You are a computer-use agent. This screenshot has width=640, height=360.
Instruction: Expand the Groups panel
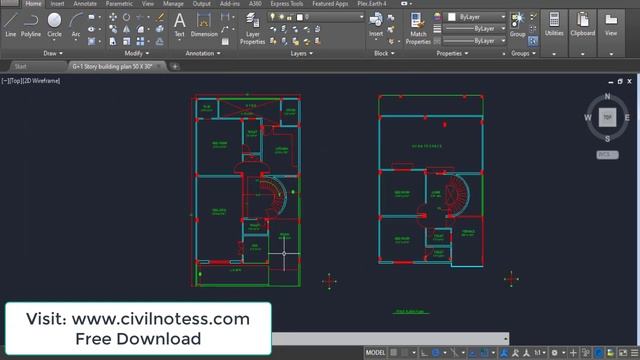(x=524, y=53)
